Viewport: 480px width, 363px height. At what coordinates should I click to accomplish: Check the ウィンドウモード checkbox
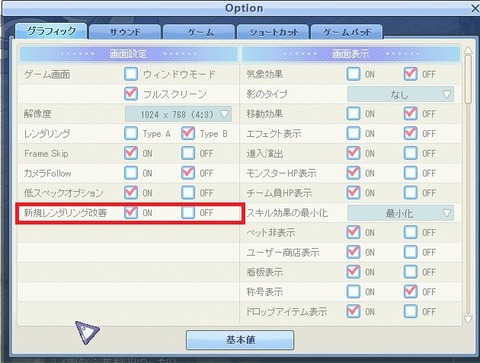click(131, 74)
